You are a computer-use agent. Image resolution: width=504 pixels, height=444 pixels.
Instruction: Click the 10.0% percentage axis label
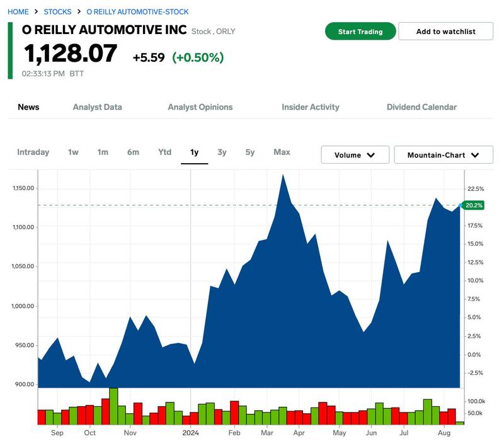pyautogui.click(x=476, y=280)
